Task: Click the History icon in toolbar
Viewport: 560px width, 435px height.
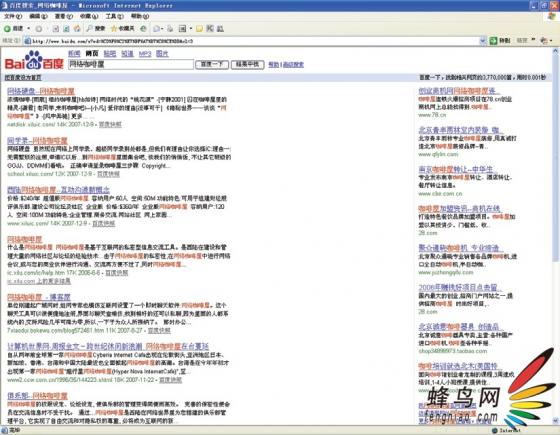Action: (x=143, y=29)
